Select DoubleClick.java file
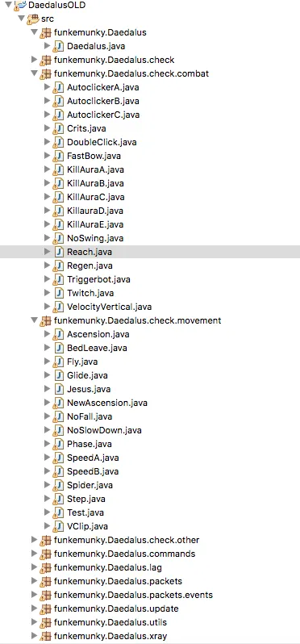Screen dimensions: 300x644 [102, 143]
